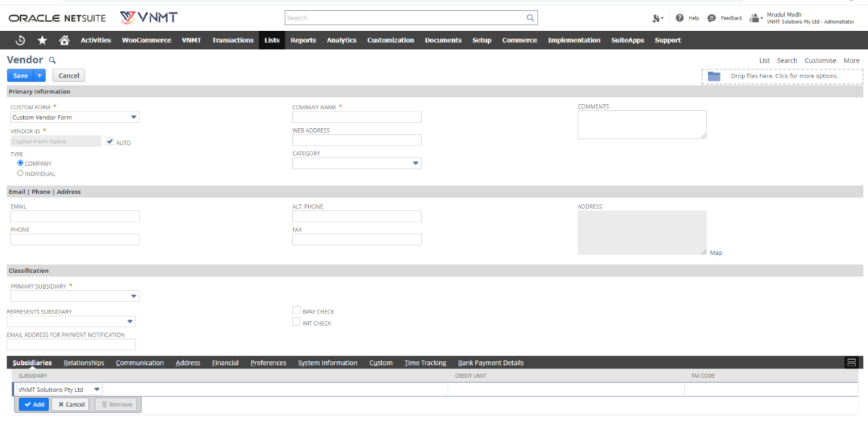Open the Transactions menu
Screen dimensions: 868x425
tap(232, 41)
